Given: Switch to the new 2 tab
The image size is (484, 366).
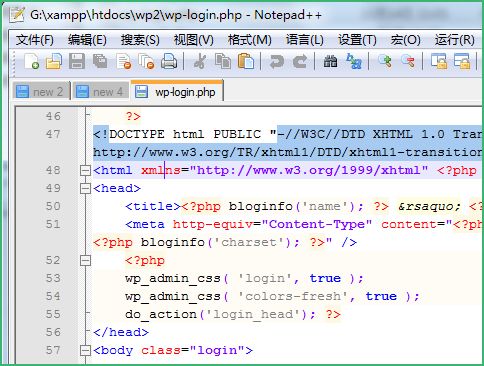Looking at the screenshot, I should coord(41,91).
